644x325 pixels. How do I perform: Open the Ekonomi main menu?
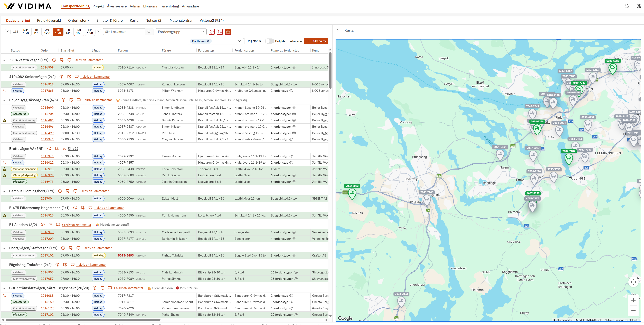150,6
